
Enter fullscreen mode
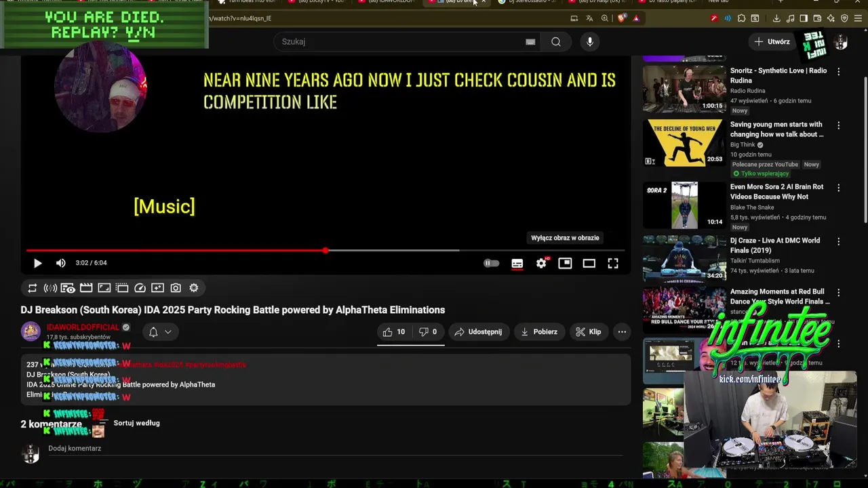613,263
